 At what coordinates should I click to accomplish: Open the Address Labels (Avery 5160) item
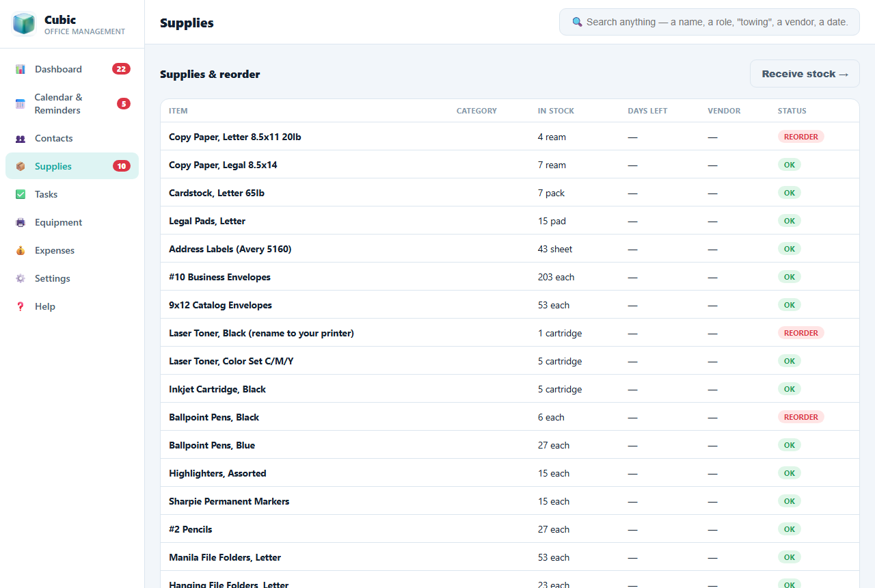click(x=510, y=249)
